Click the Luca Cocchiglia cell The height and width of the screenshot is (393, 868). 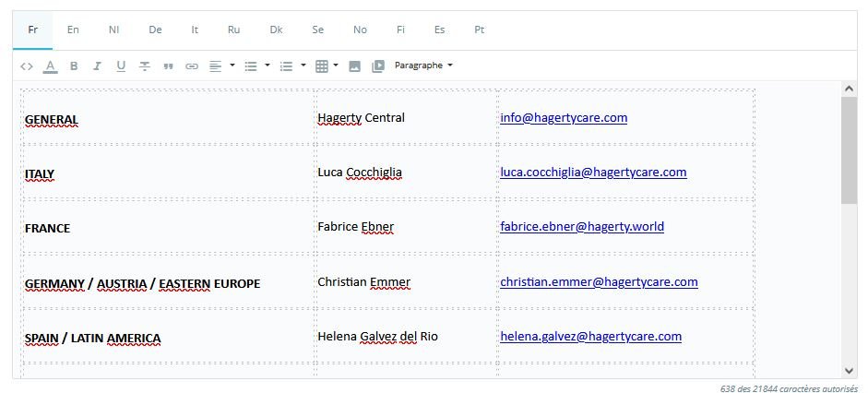[x=407, y=173]
